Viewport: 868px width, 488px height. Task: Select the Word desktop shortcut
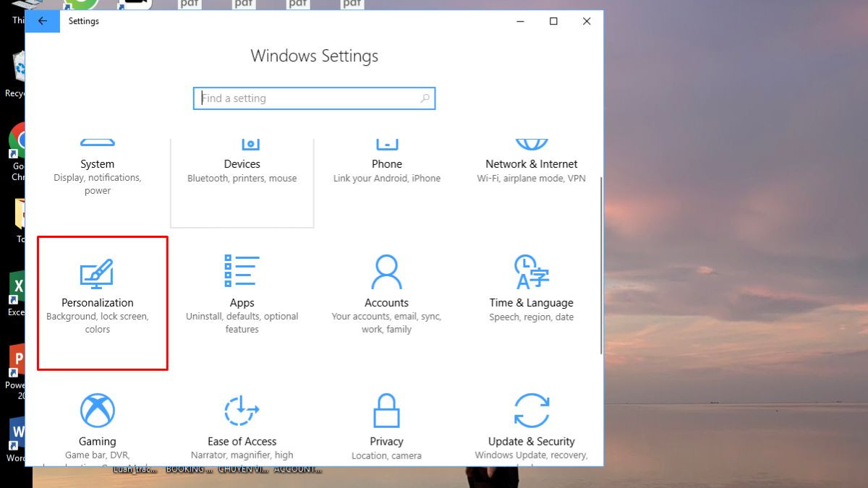coord(17,440)
